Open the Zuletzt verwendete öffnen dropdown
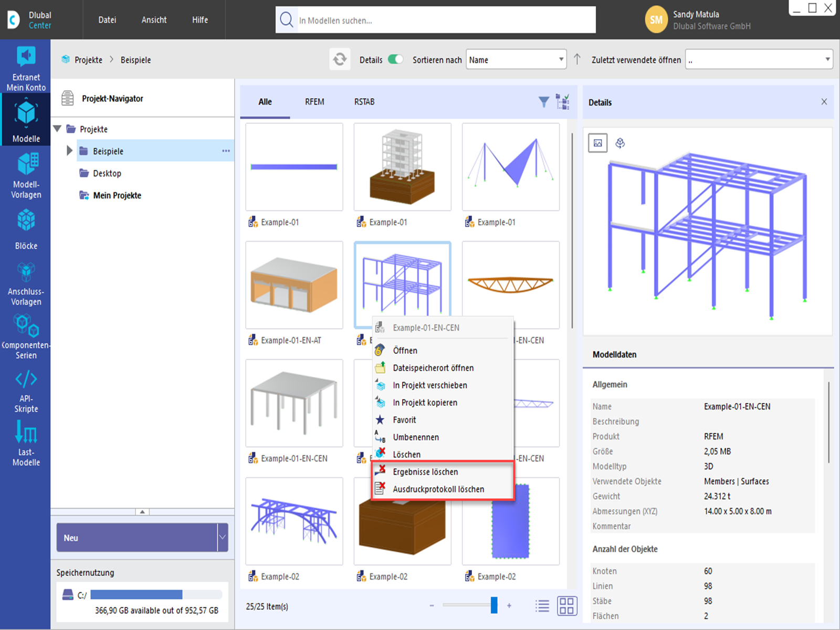This screenshot has width=840, height=630. pos(759,59)
